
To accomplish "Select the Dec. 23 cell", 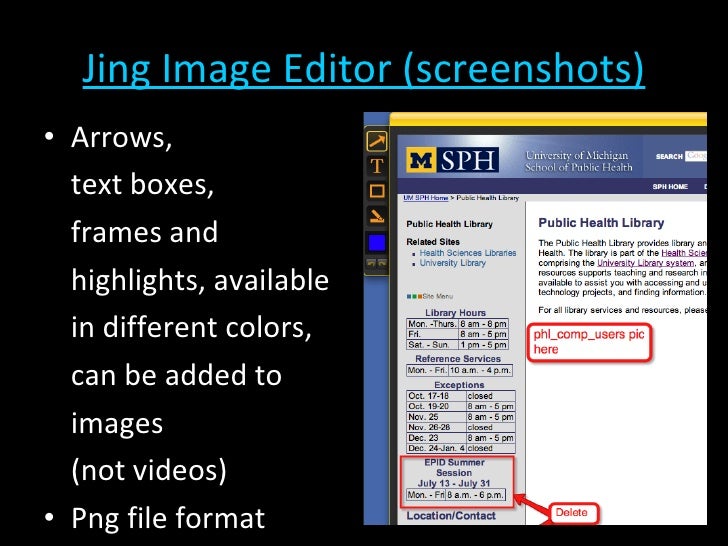I will click(x=436, y=438).
